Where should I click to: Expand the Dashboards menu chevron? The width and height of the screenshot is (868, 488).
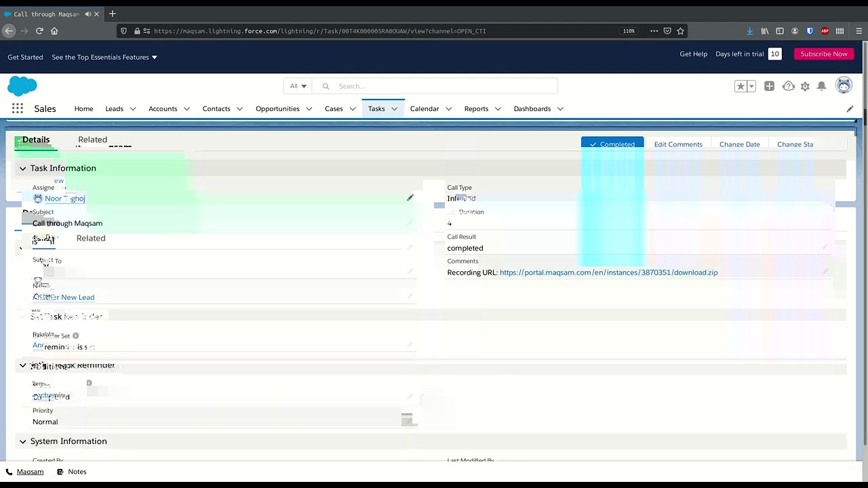pyautogui.click(x=560, y=108)
